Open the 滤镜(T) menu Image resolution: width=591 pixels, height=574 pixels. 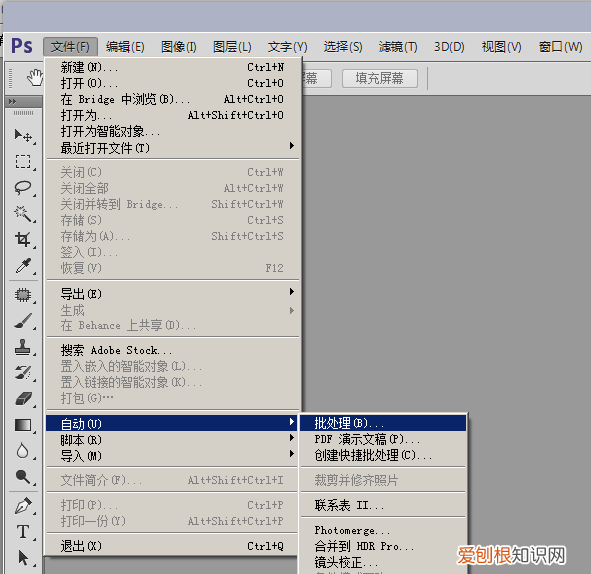click(x=398, y=47)
